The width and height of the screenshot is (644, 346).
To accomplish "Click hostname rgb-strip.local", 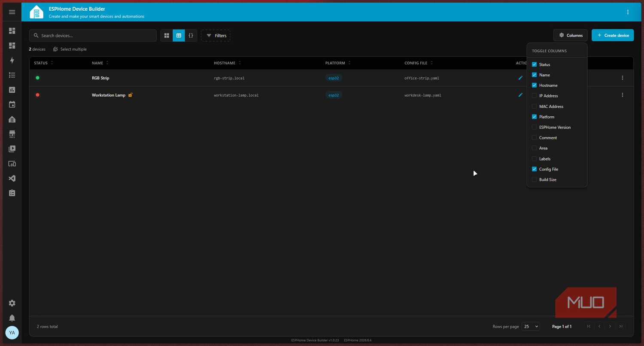I will click(x=229, y=78).
